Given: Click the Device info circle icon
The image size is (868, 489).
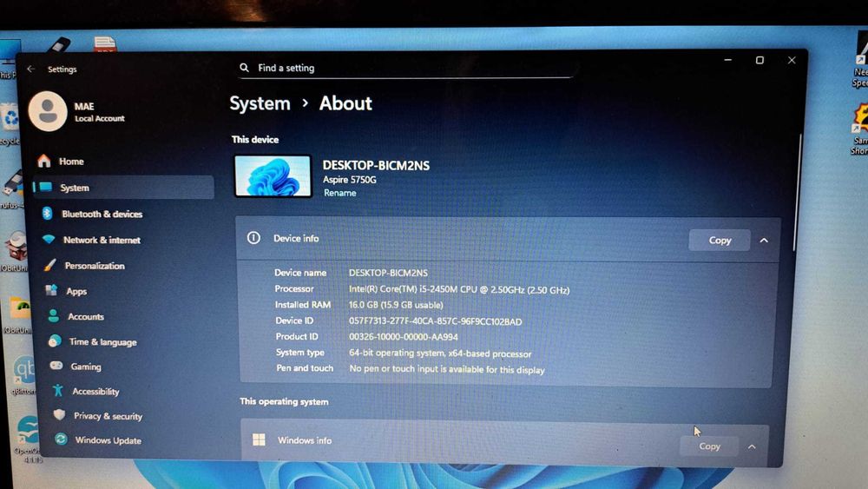Looking at the screenshot, I should 253,238.
